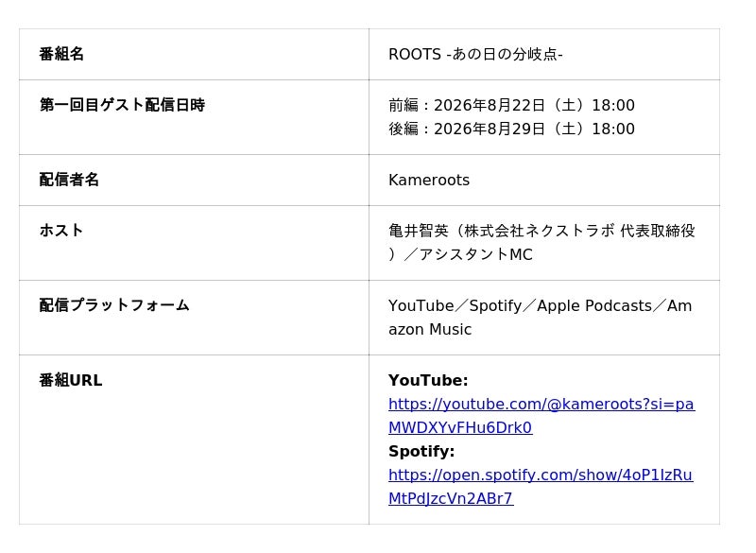Click the MWDXYvFHu6Drk0 link continuation
The image size is (756, 553).
point(460,427)
